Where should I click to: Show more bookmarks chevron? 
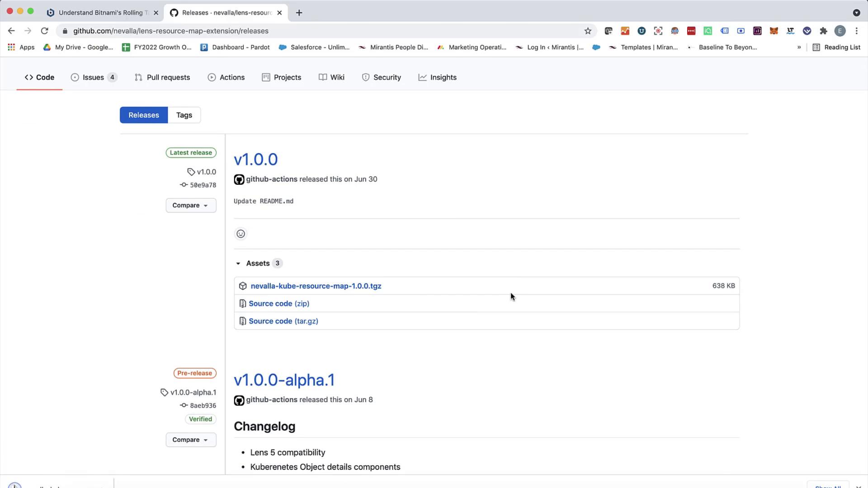coord(799,47)
